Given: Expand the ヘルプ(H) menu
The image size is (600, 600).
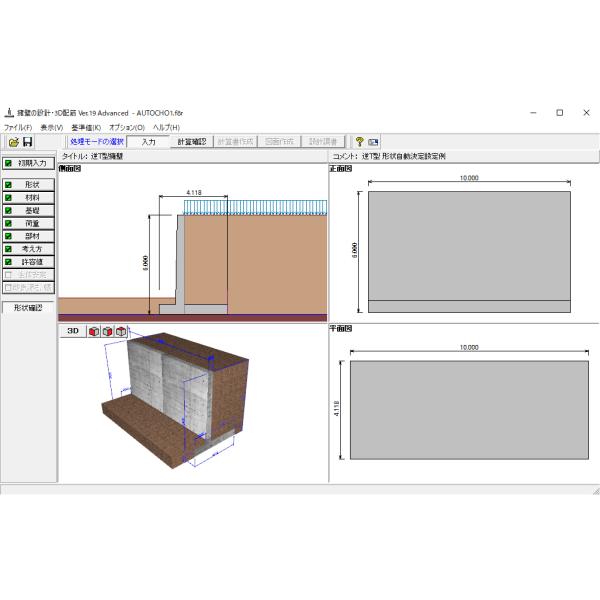Looking at the screenshot, I should (x=166, y=127).
